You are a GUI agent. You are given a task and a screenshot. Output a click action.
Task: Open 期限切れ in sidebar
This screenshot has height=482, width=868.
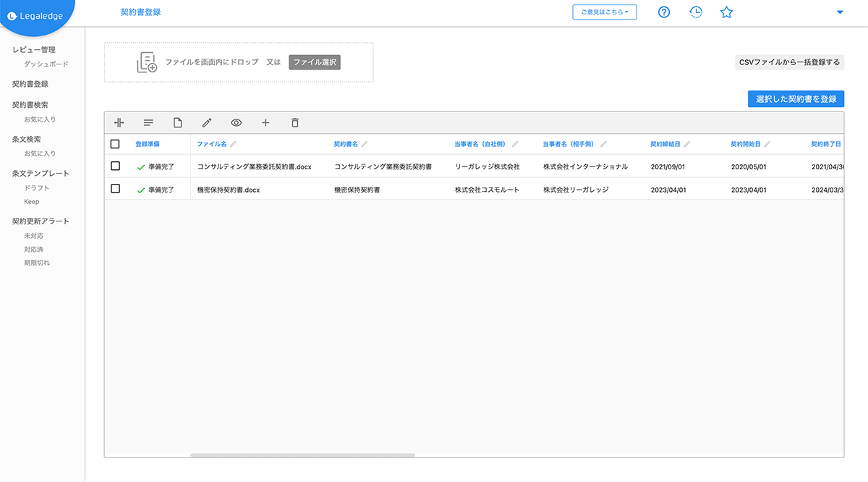[37, 263]
